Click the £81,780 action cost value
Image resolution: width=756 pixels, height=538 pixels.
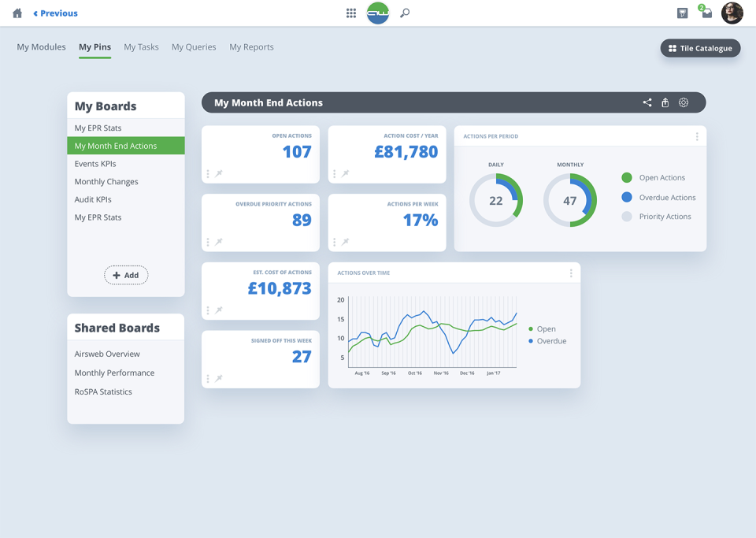pos(406,152)
